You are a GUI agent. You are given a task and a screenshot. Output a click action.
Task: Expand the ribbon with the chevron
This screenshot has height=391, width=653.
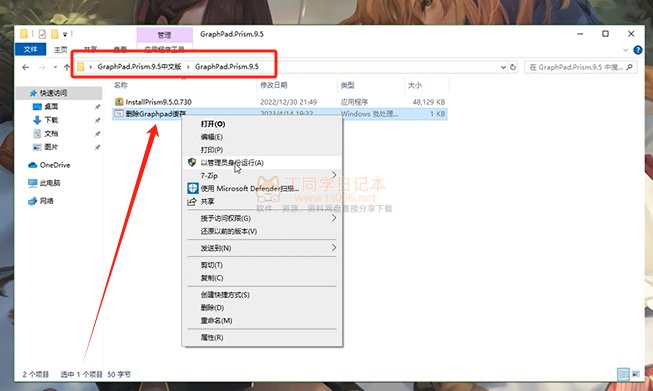point(626,50)
